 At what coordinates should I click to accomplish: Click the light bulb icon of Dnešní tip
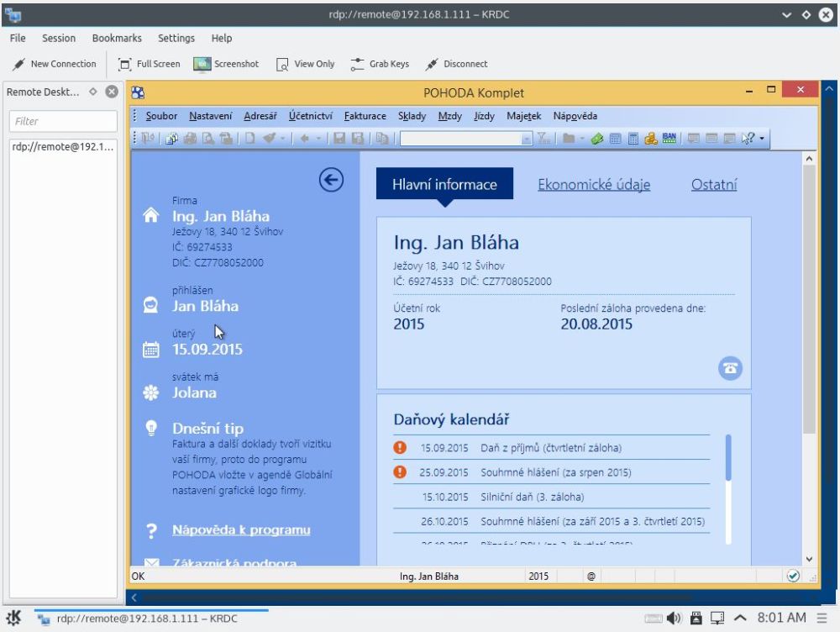point(151,428)
